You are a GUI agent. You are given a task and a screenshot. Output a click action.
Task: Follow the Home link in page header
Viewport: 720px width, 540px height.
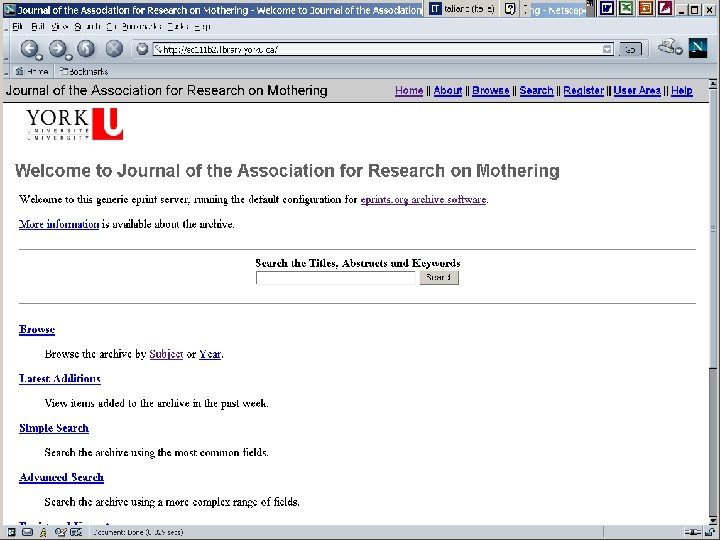tap(409, 90)
